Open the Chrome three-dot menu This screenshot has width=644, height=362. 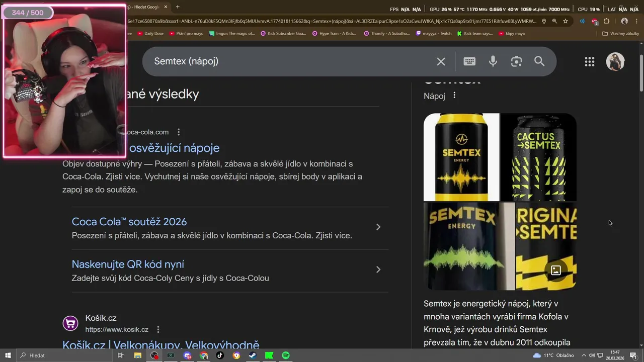637,21
